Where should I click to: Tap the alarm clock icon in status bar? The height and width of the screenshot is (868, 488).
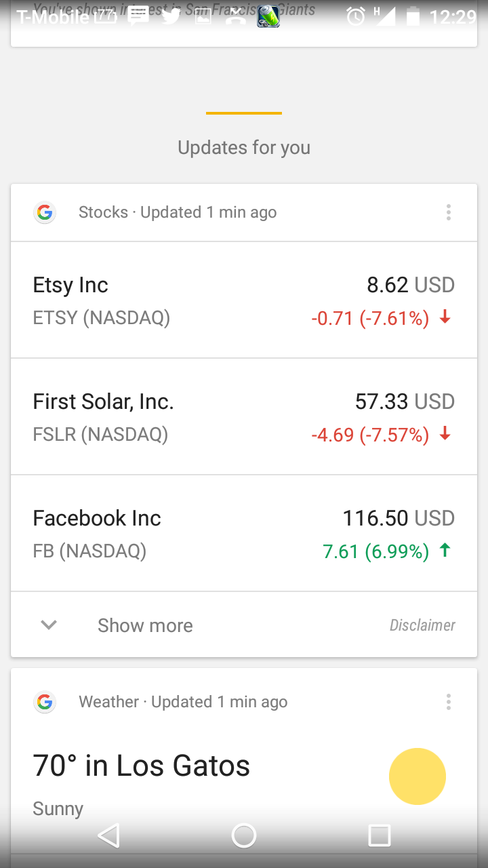pyautogui.click(x=356, y=16)
